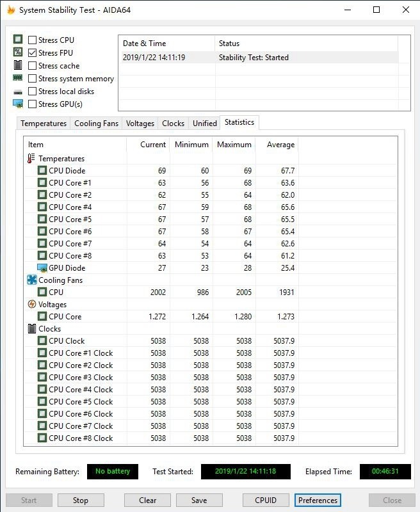Image resolution: width=420 pixels, height=512 pixels.
Task: Click the Date & Time log column header
Action: [x=166, y=44]
